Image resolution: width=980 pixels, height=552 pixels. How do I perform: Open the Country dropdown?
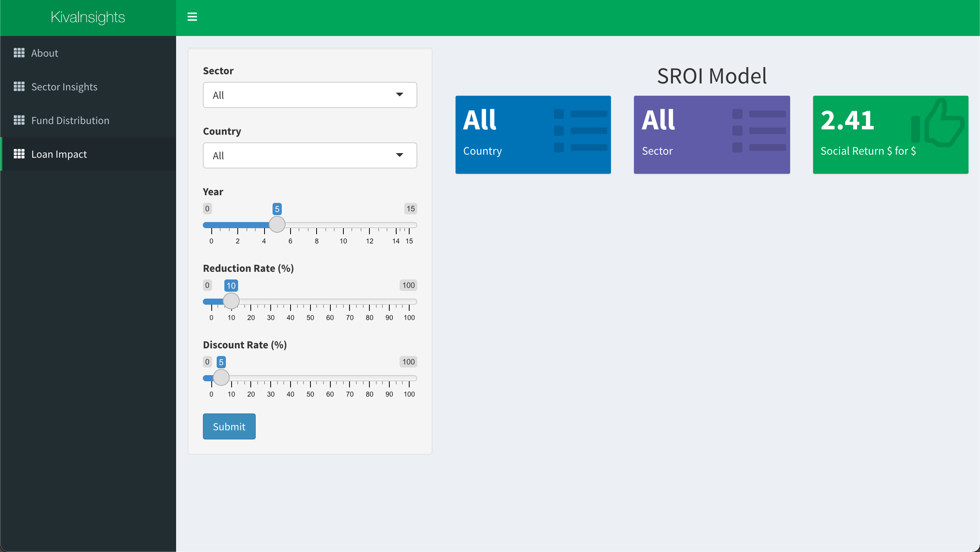click(x=310, y=155)
